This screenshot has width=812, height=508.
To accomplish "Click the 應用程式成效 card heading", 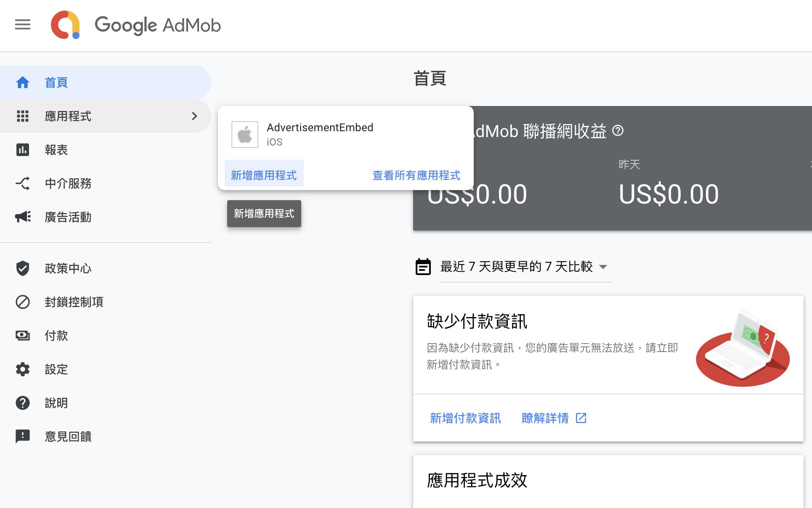I will pos(477,480).
